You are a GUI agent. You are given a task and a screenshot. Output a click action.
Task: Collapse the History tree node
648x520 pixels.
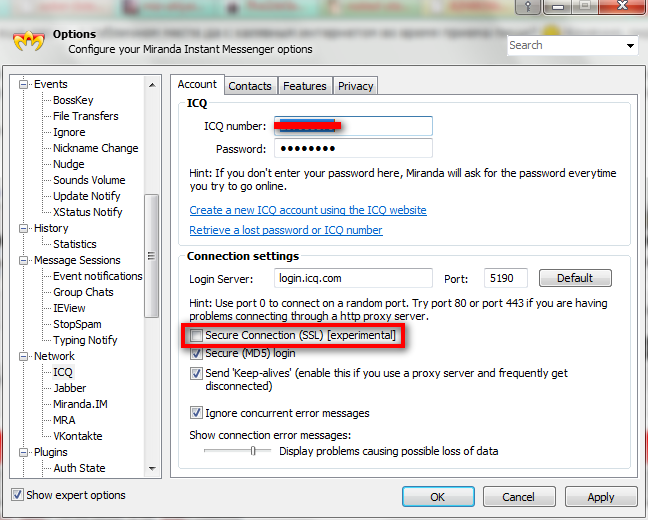click(24, 228)
